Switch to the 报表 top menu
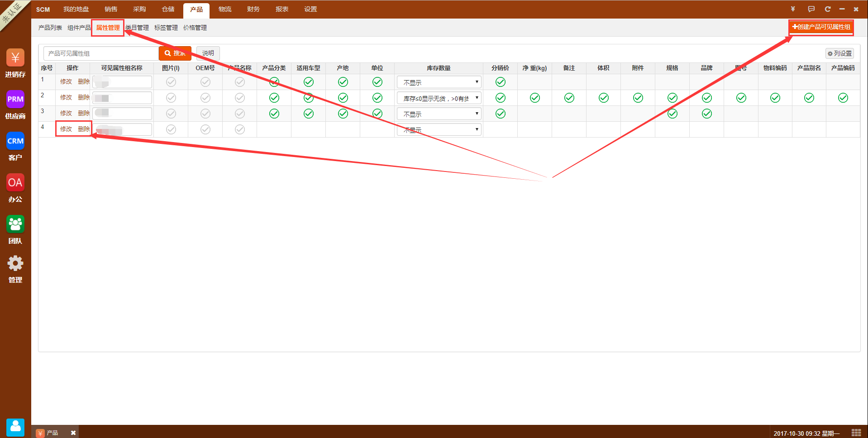Viewport: 868px width, 438px height. click(x=282, y=9)
